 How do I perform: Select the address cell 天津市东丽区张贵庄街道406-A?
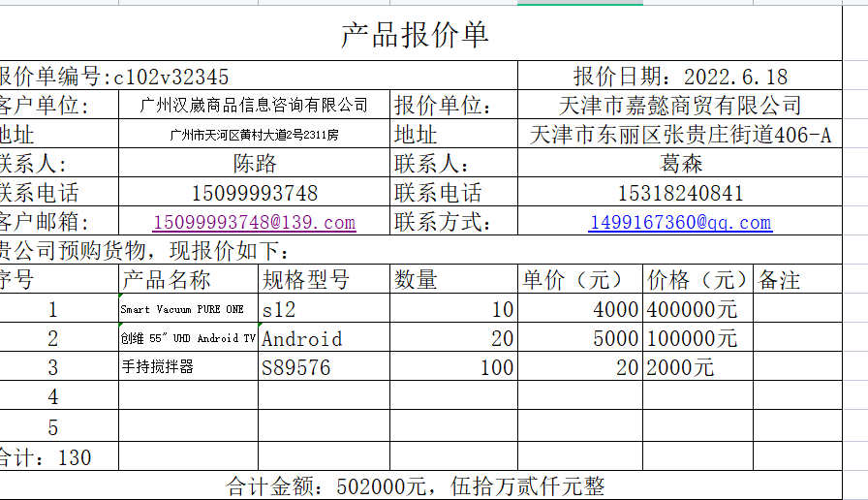(680, 136)
